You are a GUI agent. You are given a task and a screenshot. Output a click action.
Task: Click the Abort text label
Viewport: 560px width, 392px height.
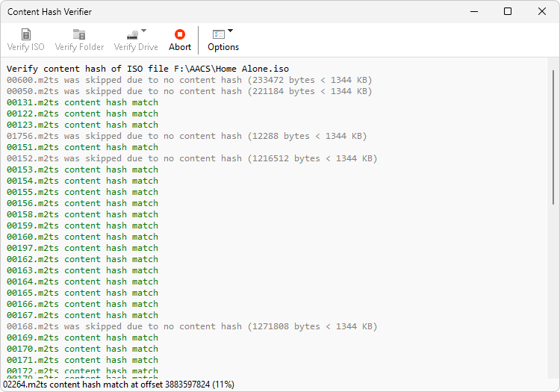[180, 47]
